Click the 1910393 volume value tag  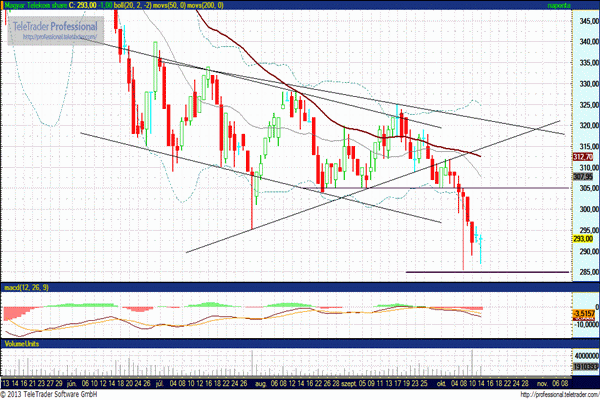584,368
